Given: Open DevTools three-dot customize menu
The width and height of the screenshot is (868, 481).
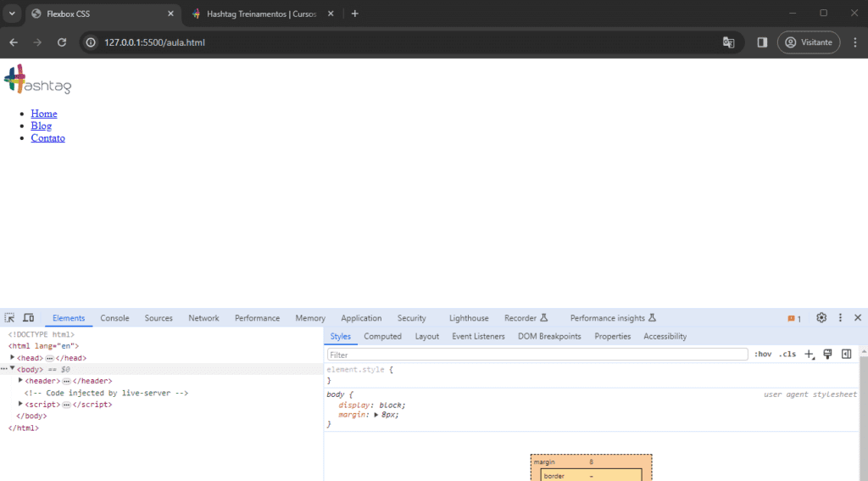Looking at the screenshot, I should 840,317.
